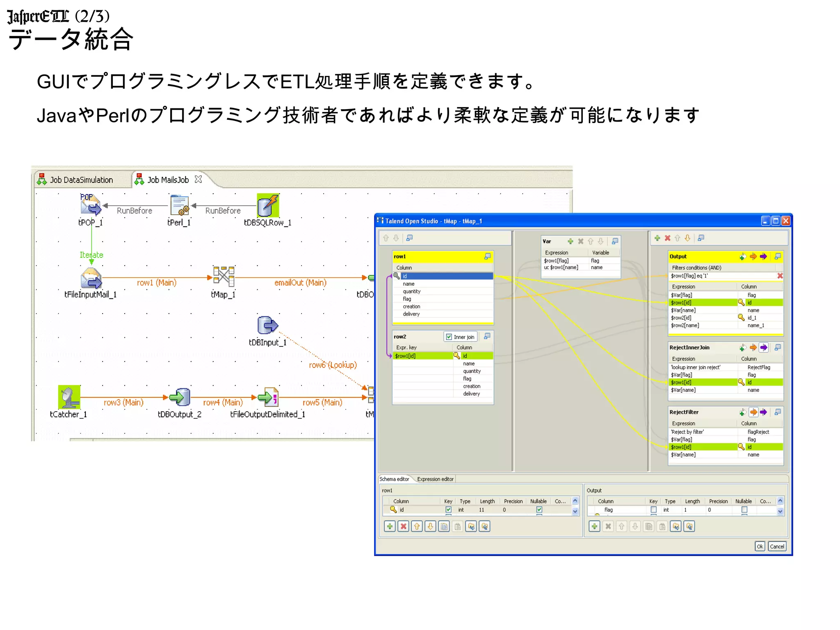Select $row1[id] expression key in row2
Image resolution: width=840 pixels, height=630 pixels.
pyautogui.click(x=423, y=356)
